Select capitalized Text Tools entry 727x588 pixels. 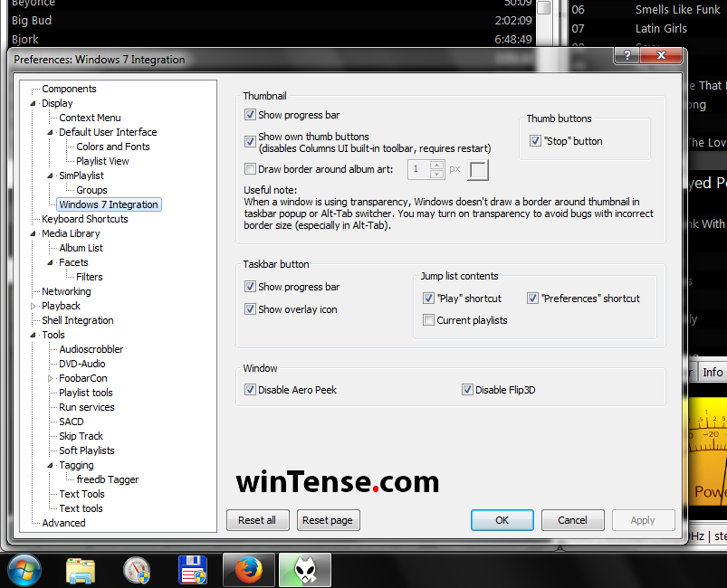tap(81, 494)
